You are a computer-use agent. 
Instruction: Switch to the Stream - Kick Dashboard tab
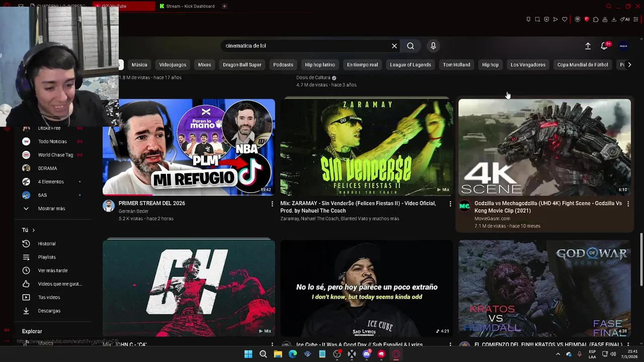[x=187, y=6]
